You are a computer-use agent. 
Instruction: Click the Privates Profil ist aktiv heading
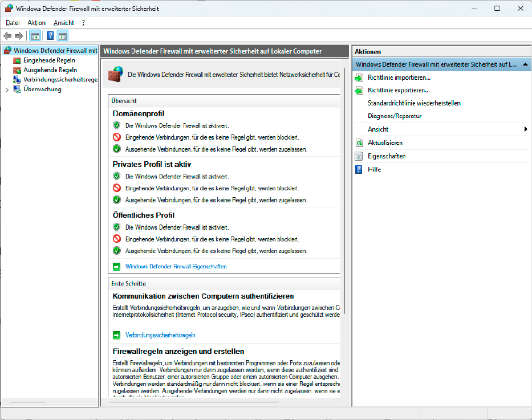coord(152,164)
